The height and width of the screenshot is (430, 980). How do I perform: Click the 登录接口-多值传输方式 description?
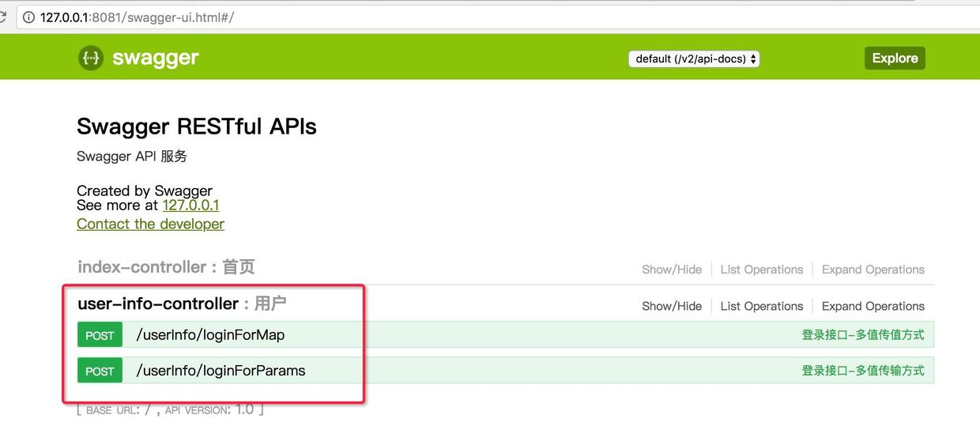(863, 370)
